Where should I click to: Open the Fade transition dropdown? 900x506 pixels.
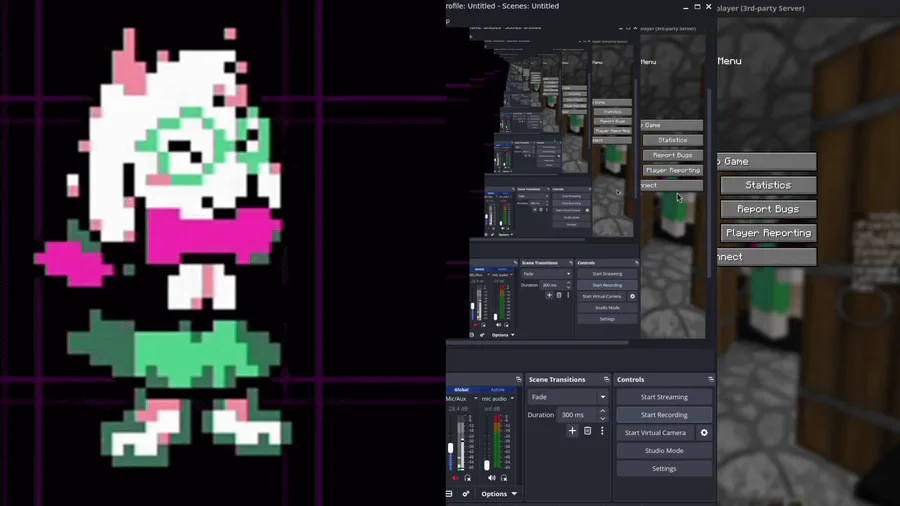(x=568, y=397)
